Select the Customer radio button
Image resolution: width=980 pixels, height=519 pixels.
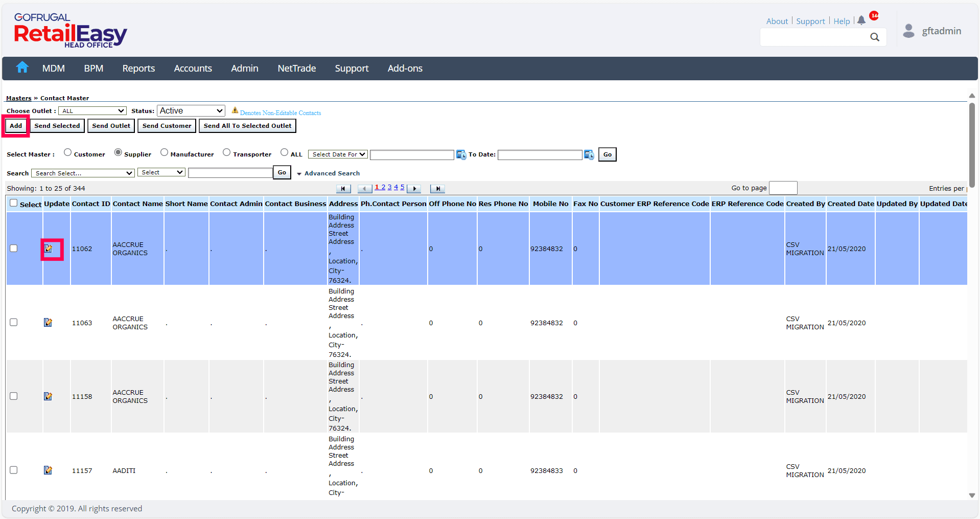click(x=67, y=152)
